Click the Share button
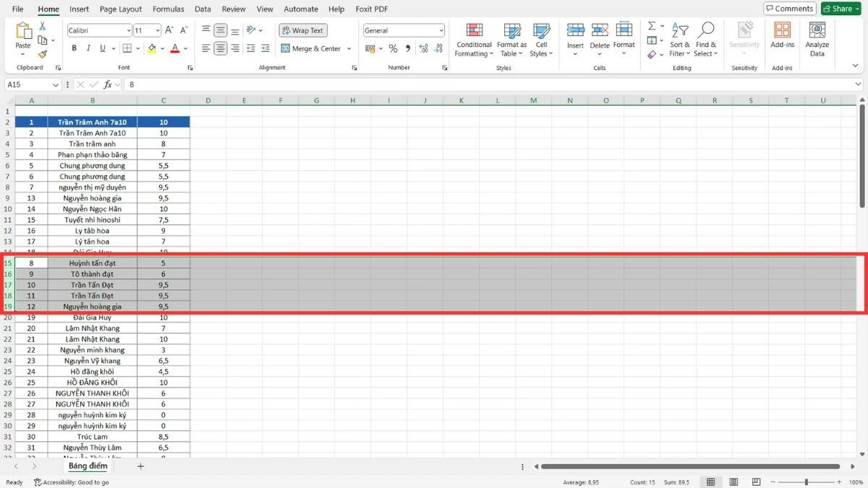The width and height of the screenshot is (868, 488). pyautogui.click(x=839, y=8)
